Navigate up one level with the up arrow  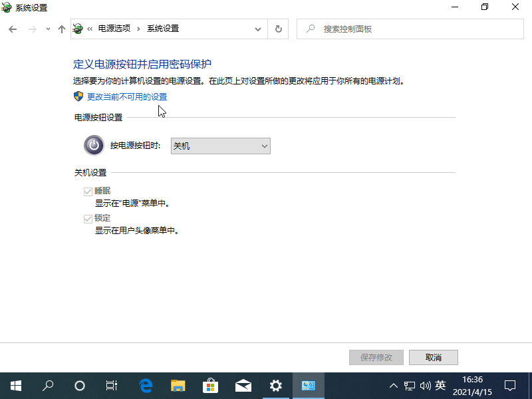61,29
